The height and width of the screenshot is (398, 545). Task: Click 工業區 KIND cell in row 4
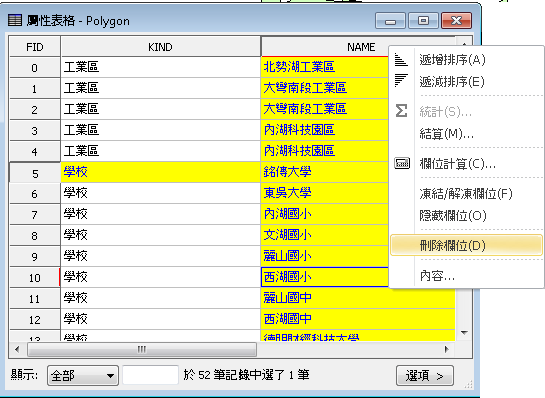click(160, 151)
